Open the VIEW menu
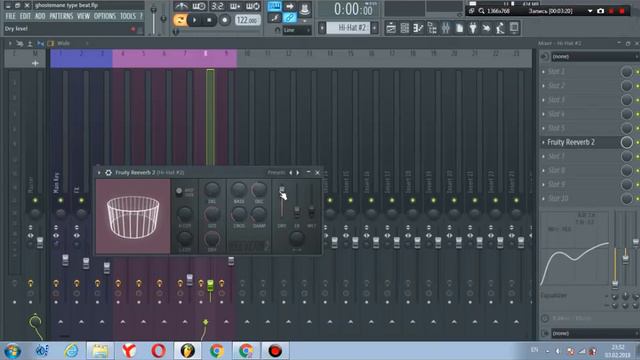 click(x=83, y=16)
